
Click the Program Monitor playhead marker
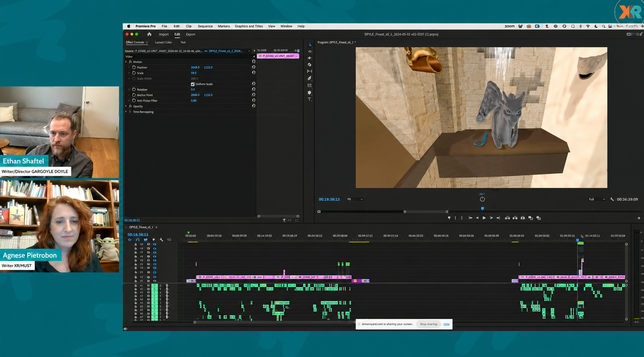tap(482, 209)
